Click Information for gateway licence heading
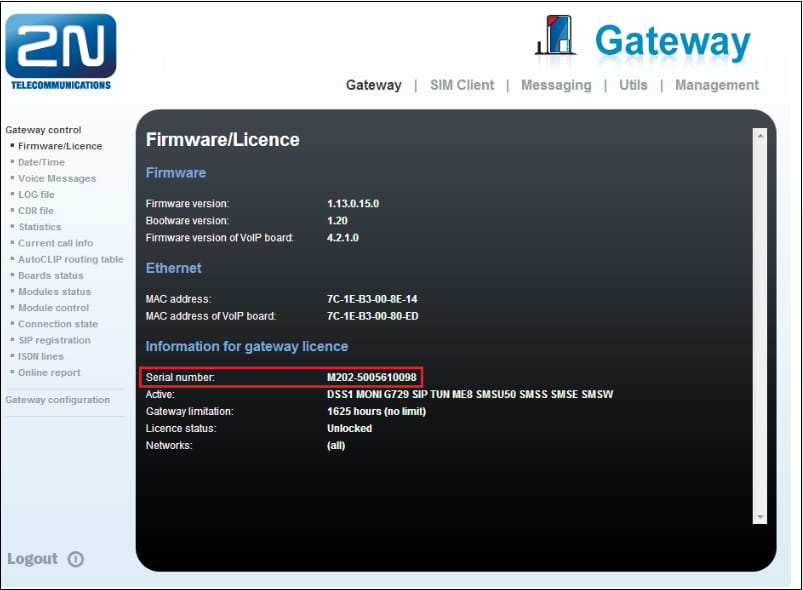 246,347
